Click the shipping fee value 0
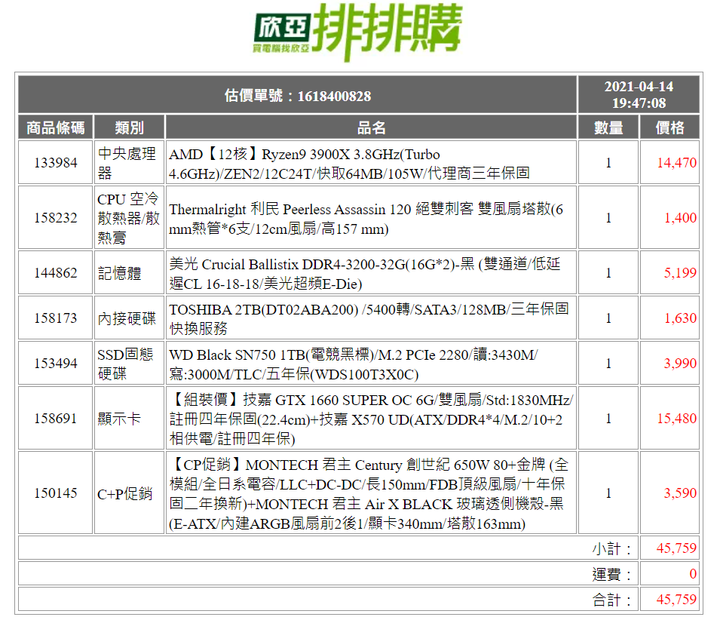The image size is (720, 617). click(693, 574)
